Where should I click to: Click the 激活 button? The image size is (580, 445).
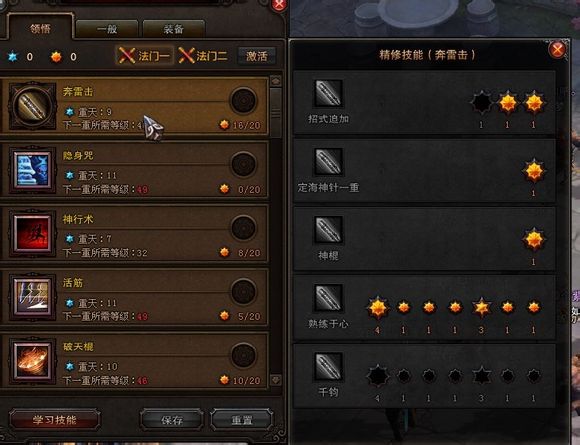(256, 56)
